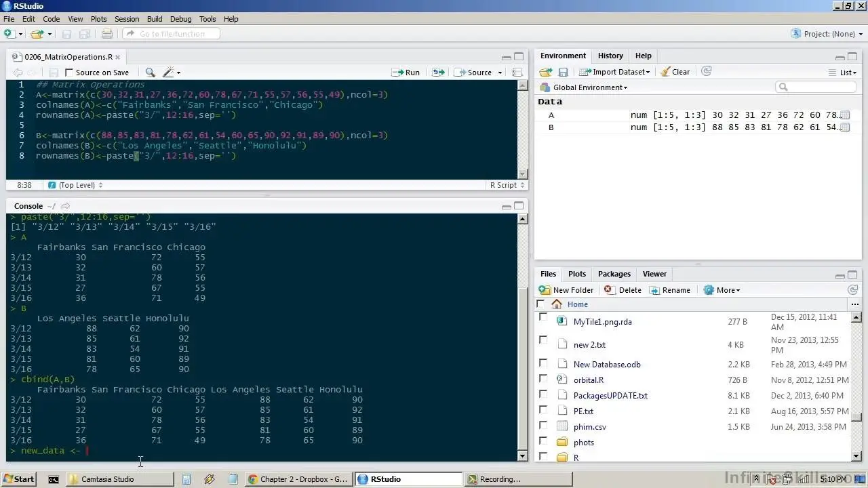Click the Find/Replace magnifier icon in editor

coord(150,73)
